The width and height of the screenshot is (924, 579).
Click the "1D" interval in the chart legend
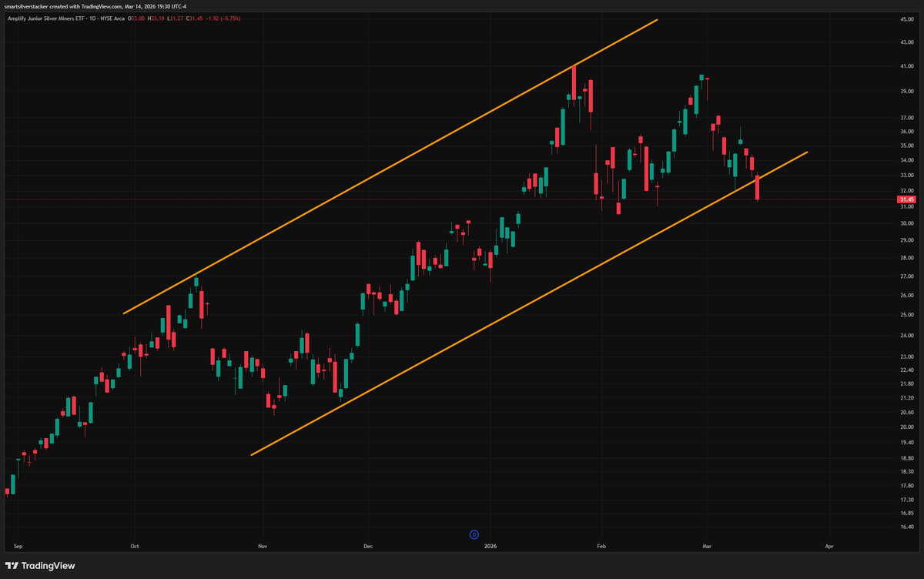coord(91,18)
